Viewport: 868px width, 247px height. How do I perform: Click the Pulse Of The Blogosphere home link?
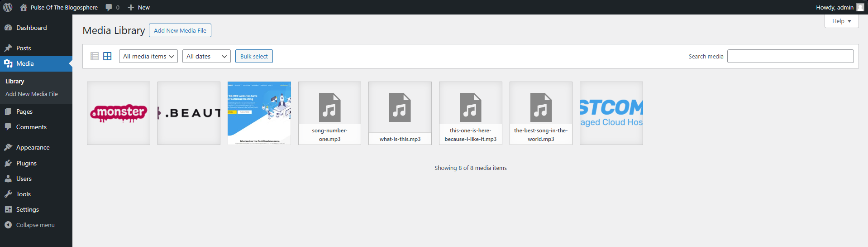pos(64,7)
